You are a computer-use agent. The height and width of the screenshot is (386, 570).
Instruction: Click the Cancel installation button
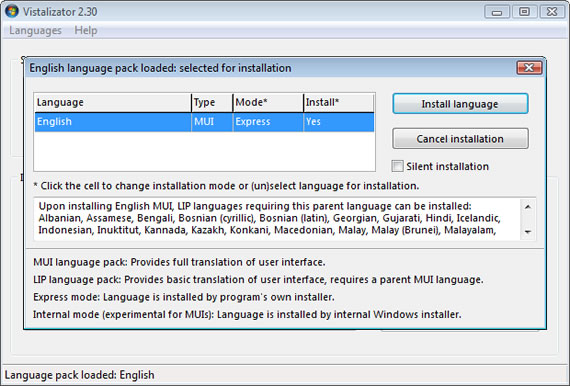(x=460, y=139)
